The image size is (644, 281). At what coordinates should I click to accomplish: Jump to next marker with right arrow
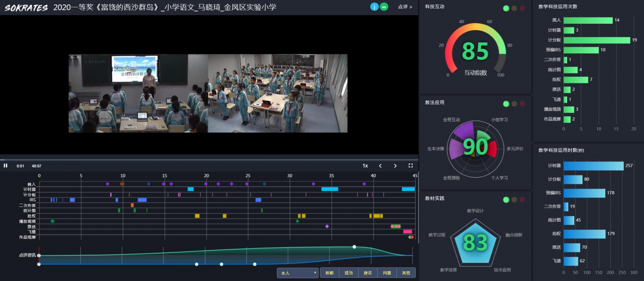click(395, 165)
